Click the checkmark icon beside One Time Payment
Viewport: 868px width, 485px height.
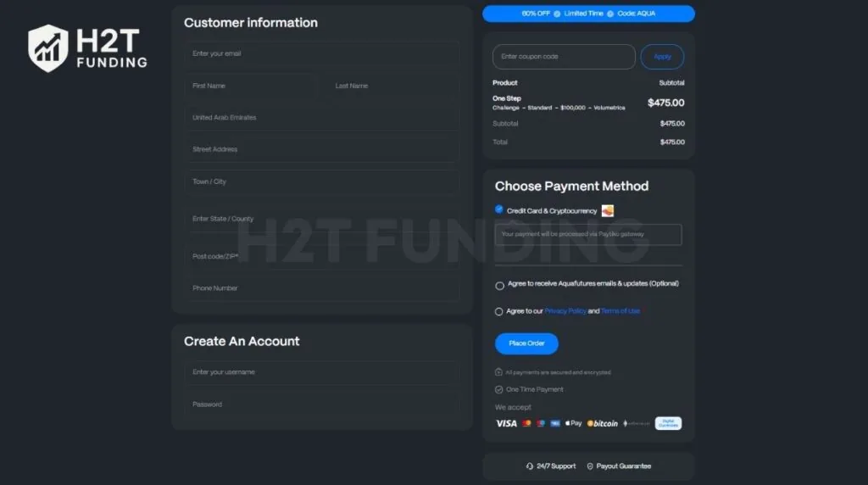pos(498,390)
